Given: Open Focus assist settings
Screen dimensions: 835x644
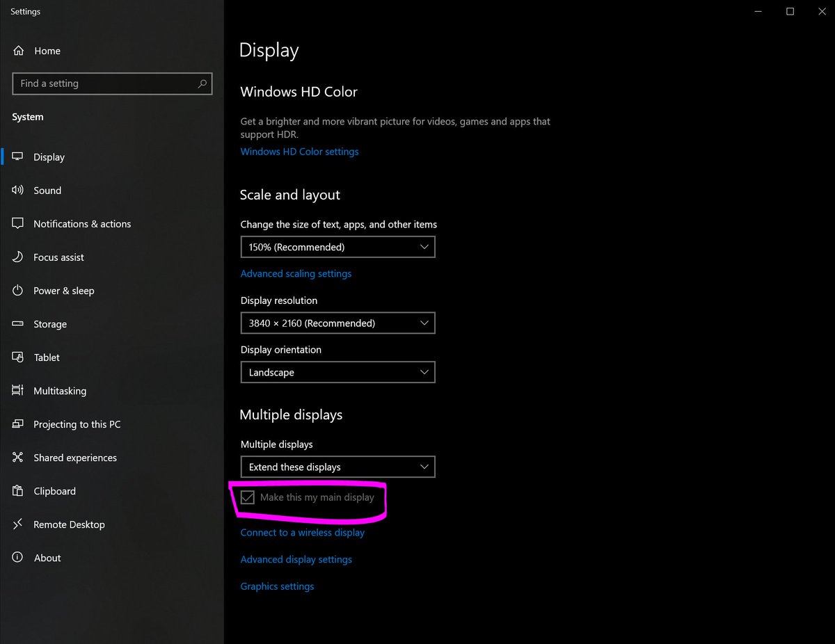Looking at the screenshot, I should pos(58,257).
